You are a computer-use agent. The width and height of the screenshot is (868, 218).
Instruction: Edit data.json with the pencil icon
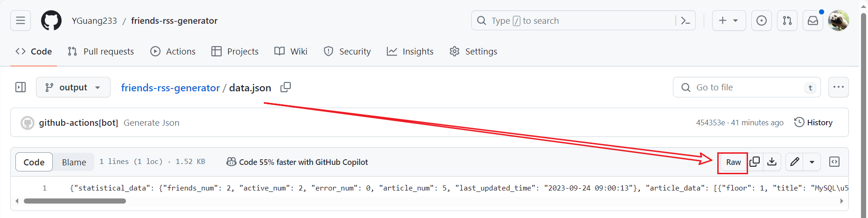click(x=795, y=162)
